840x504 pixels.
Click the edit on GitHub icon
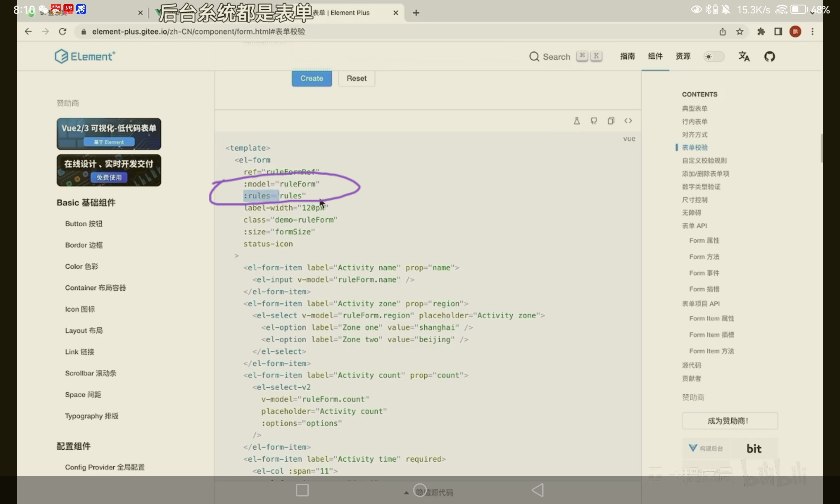click(594, 121)
